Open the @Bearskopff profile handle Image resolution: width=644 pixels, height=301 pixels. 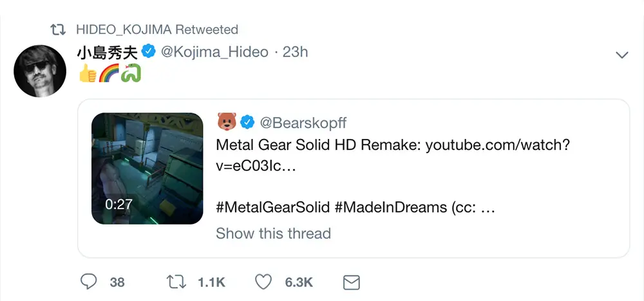[303, 122]
